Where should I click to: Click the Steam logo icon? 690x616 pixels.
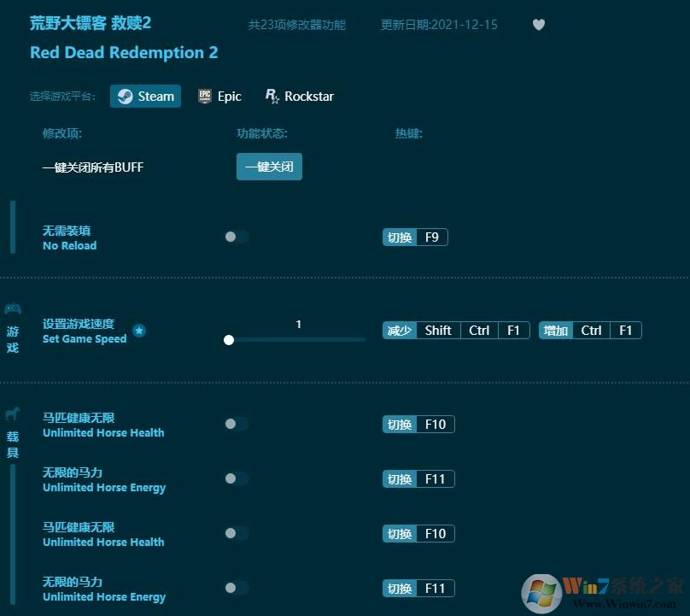tap(125, 96)
